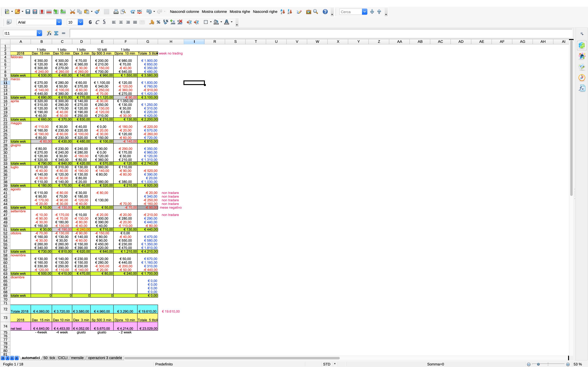
Task: Open the Arial font name dropdown
Action: 59,22
